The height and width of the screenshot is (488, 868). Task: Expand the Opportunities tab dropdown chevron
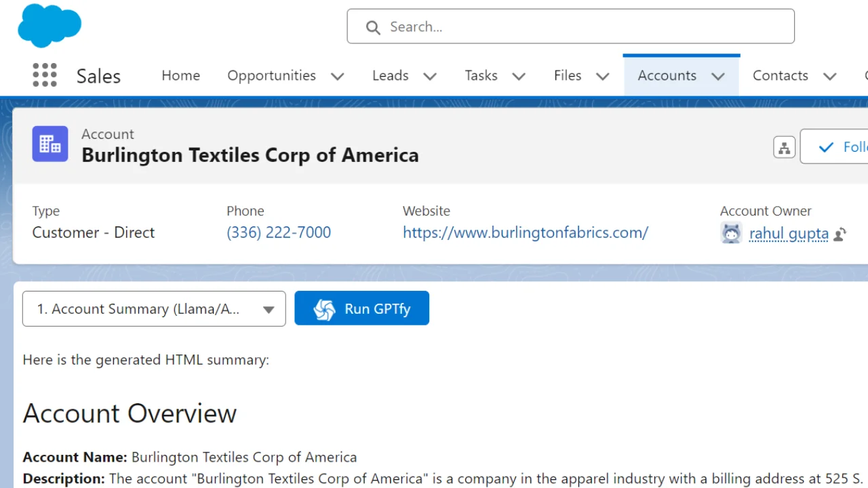pos(337,76)
